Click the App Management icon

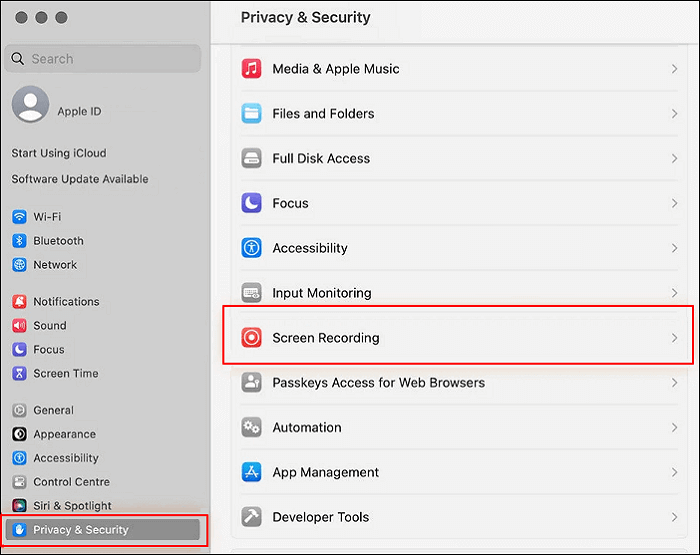pos(251,472)
